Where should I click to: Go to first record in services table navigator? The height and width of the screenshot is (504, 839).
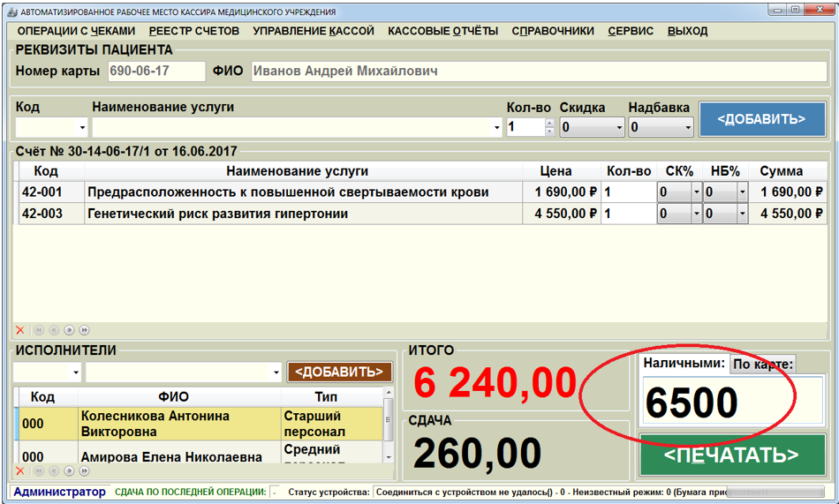tap(39, 330)
